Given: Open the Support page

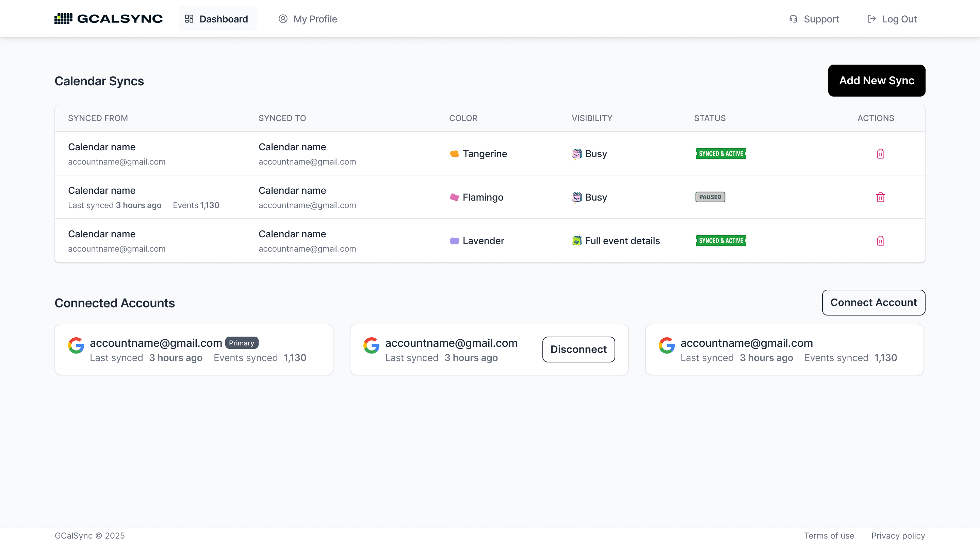Looking at the screenshot, I should (814, 19).
